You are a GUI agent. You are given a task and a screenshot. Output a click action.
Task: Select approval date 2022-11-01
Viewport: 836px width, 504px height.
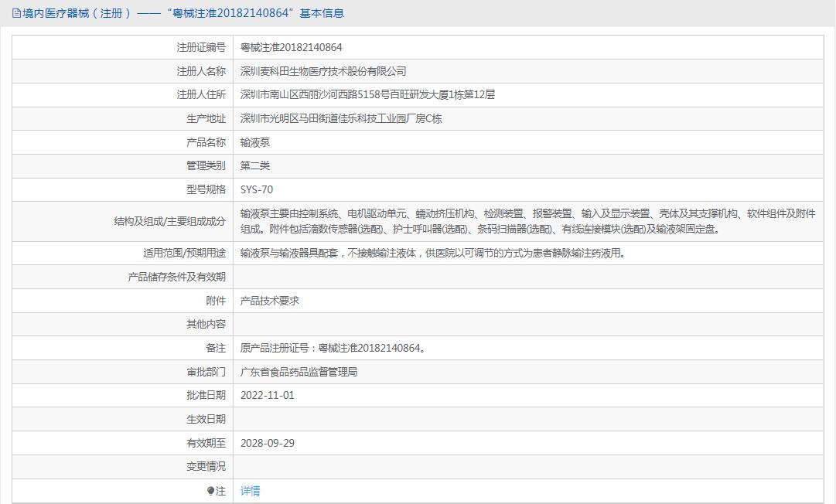[x=267, y=395]
